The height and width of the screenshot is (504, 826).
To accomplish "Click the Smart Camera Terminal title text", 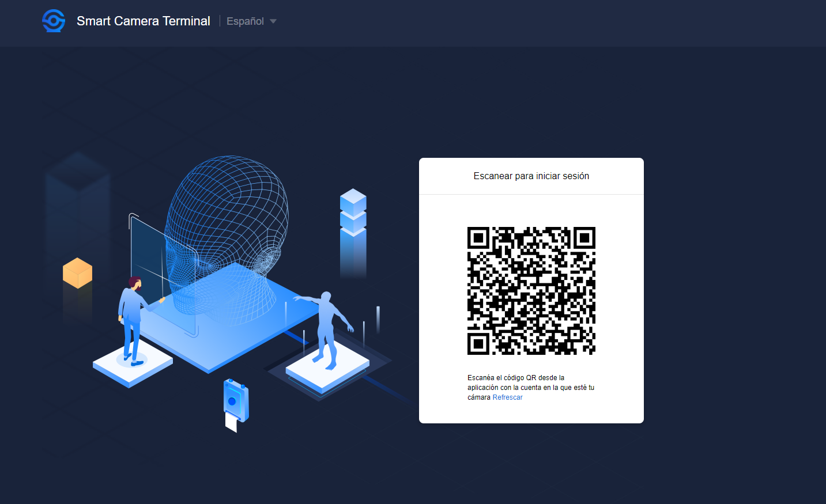I will (x=144, y=21).
